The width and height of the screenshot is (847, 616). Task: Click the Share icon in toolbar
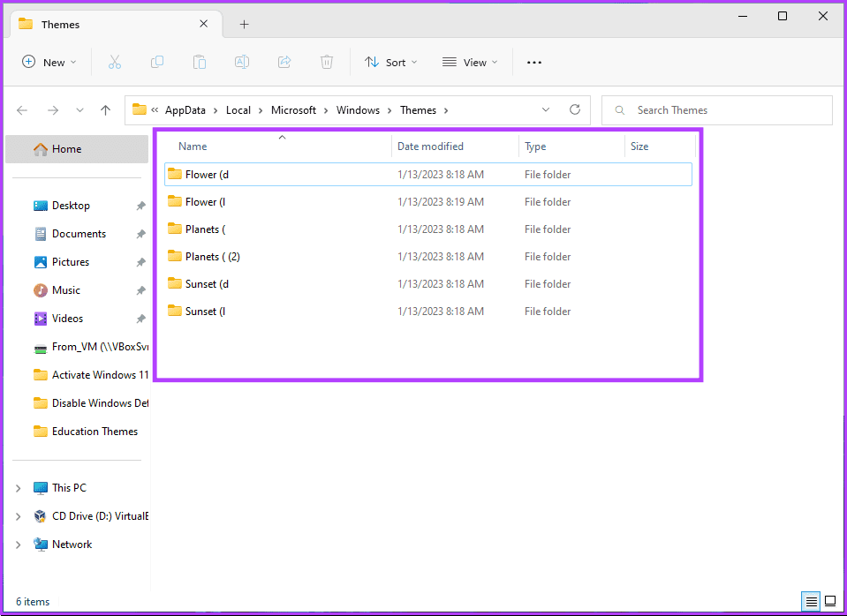click(284, 62)
